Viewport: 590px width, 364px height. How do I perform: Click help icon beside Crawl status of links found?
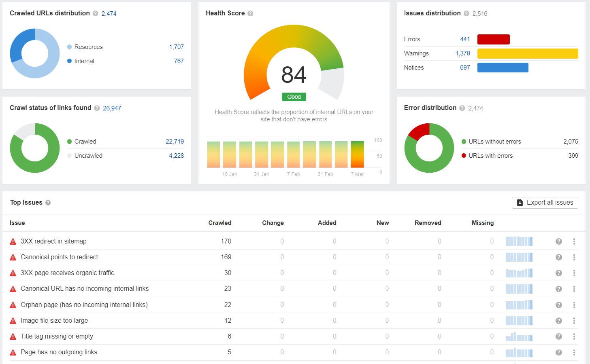click(x=97, y=108)
